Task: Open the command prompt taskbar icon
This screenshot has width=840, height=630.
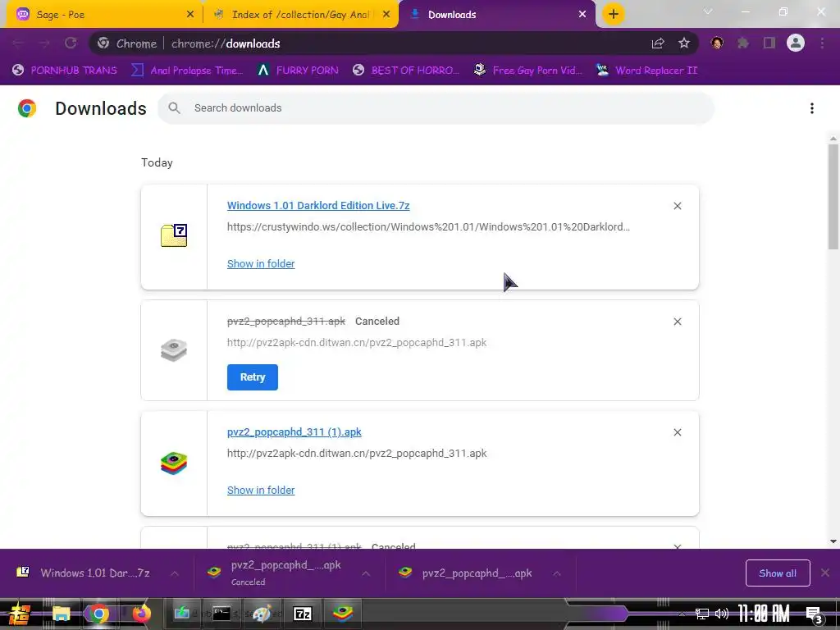Action: pos(221,614)
